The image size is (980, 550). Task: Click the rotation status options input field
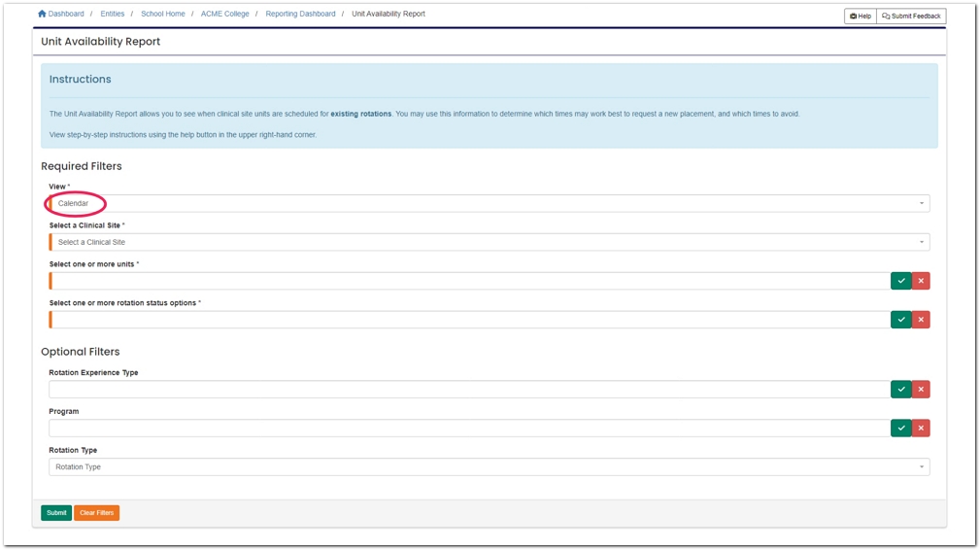coord(469,320)
